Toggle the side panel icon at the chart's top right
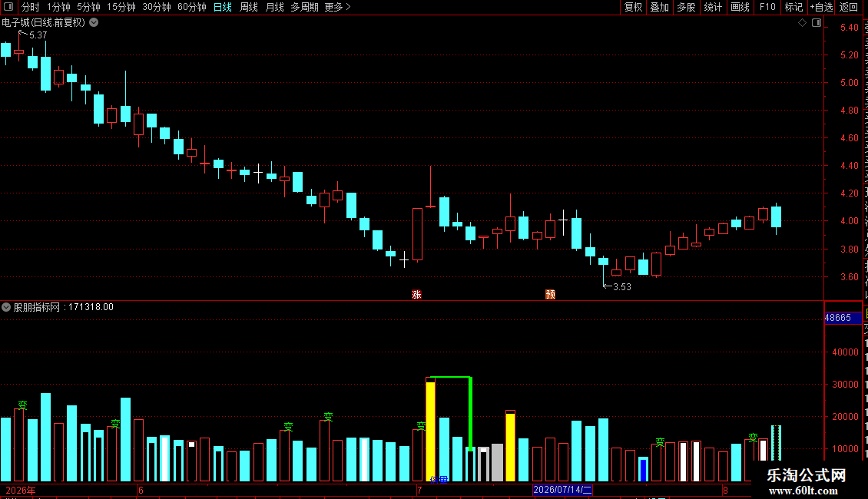 [817, 23]
